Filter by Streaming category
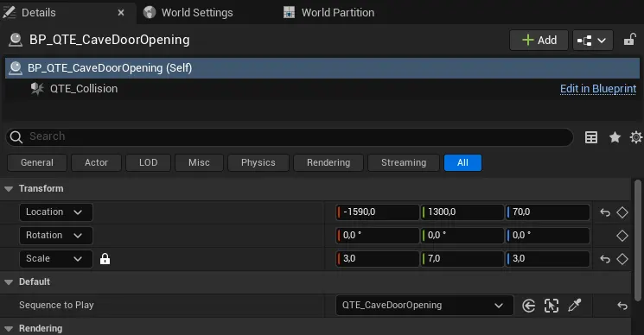The width and height of the screenshot is (644, 335). coord(404,163)
